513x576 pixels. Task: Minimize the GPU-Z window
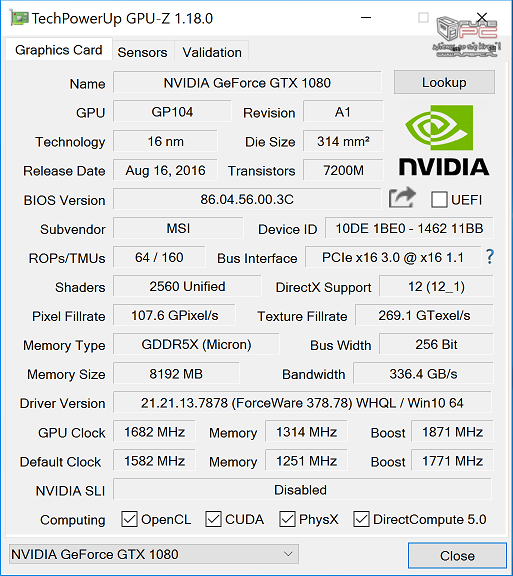click(x=366, y=18)
